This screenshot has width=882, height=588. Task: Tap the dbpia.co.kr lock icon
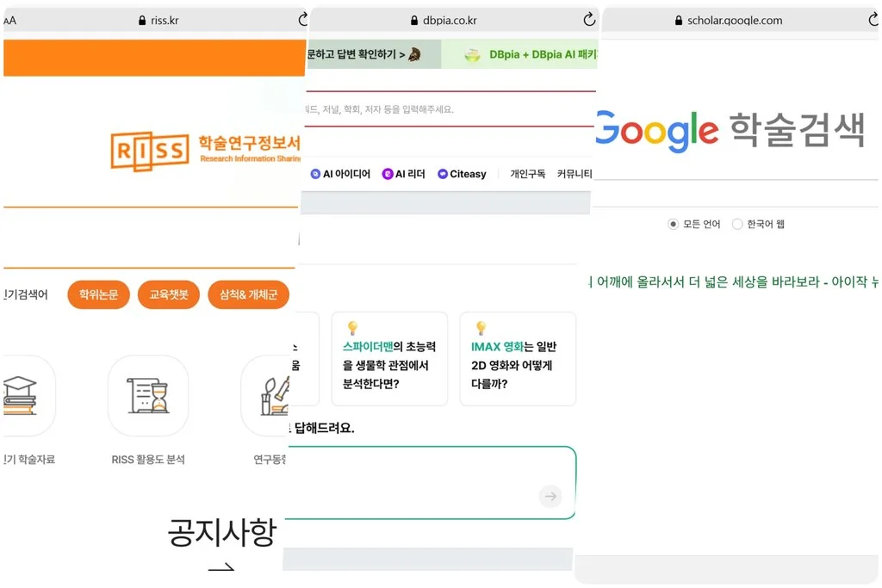click(x=414, y=21)
